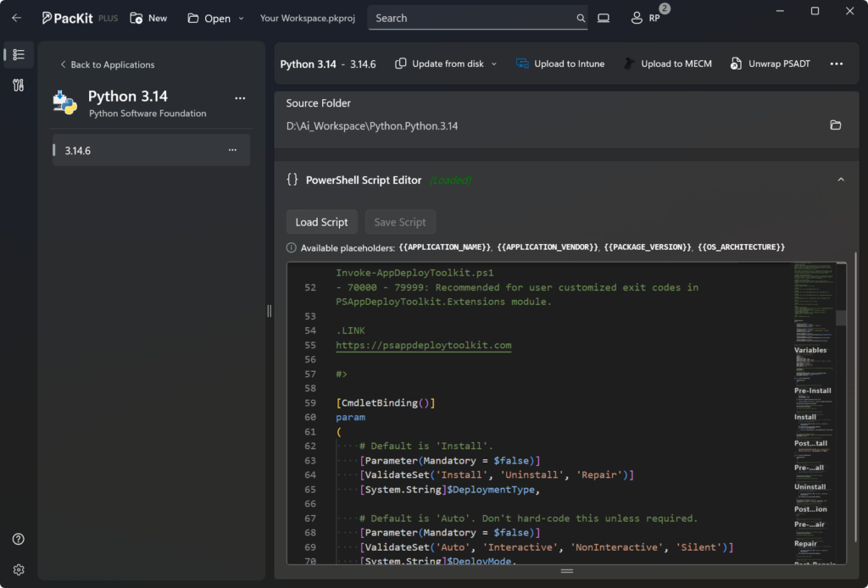Jump to Uninstall section in minimap
This screenshot has width=868, height=588.
810,487
